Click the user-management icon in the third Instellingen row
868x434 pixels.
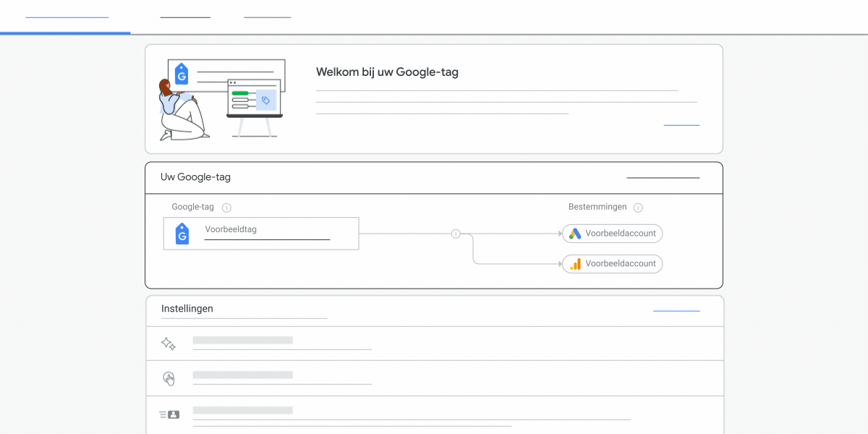click(169, 413)
